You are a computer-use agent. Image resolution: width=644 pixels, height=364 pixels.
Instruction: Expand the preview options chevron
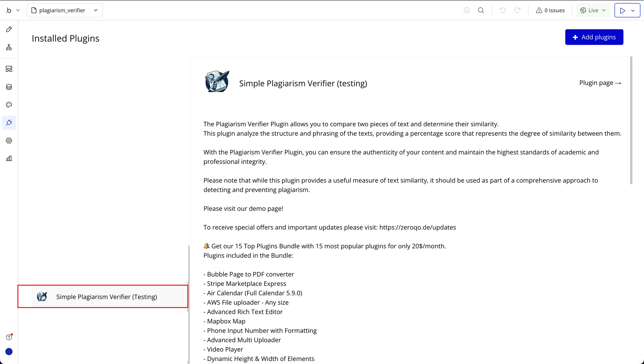(x=633, y=10)
